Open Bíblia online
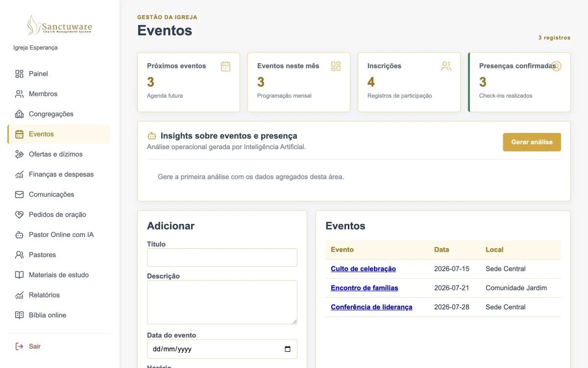The image size is (588, 368). pyautogui.click(x=58, y=315)
